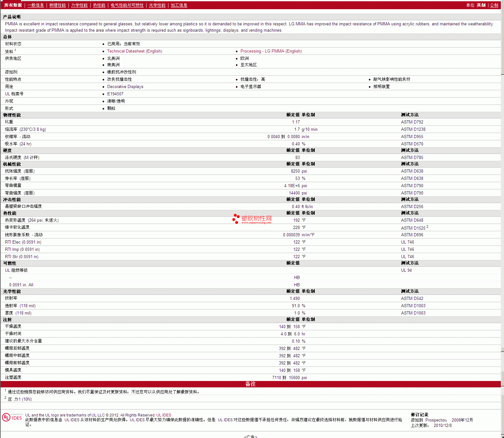The image size is (504, 438).
Task: Click the UL 94 test method
Action: click(406, 270)
